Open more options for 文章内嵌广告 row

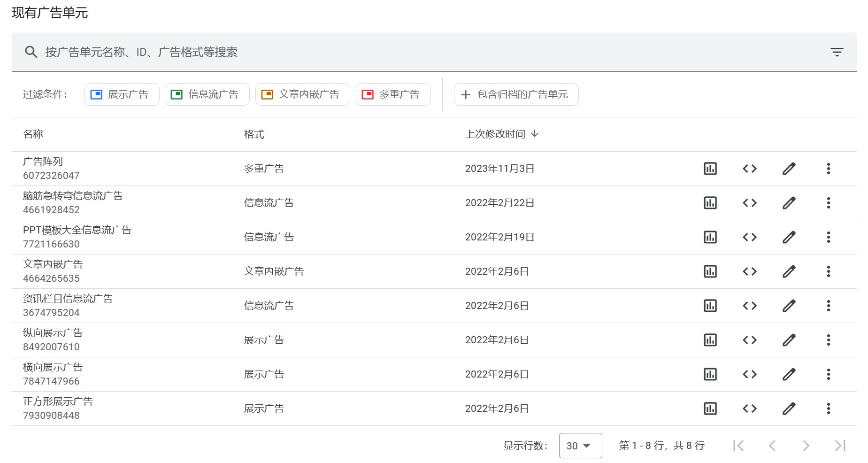[828, 271]
